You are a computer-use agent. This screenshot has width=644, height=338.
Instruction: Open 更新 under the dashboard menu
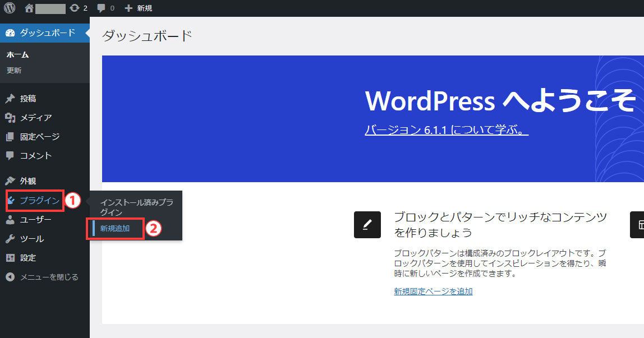pos(14,71)
